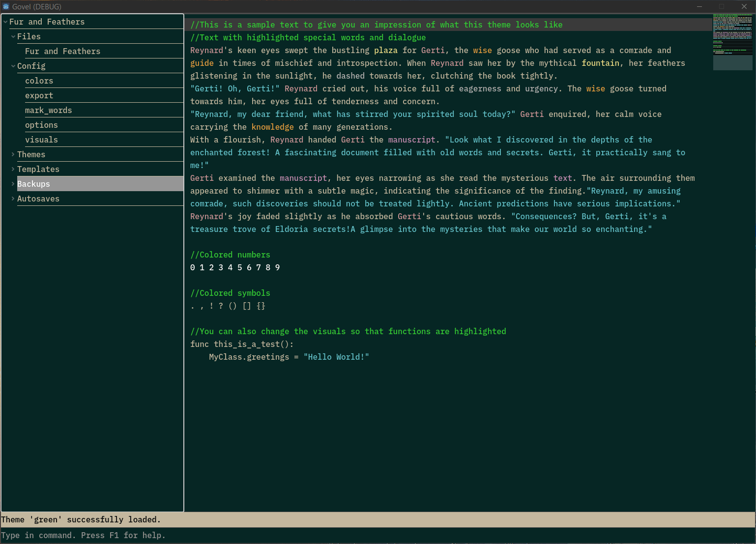Click the highlighted word 'knowledge' in the text
756x544 pixels.
pos(273,127)
